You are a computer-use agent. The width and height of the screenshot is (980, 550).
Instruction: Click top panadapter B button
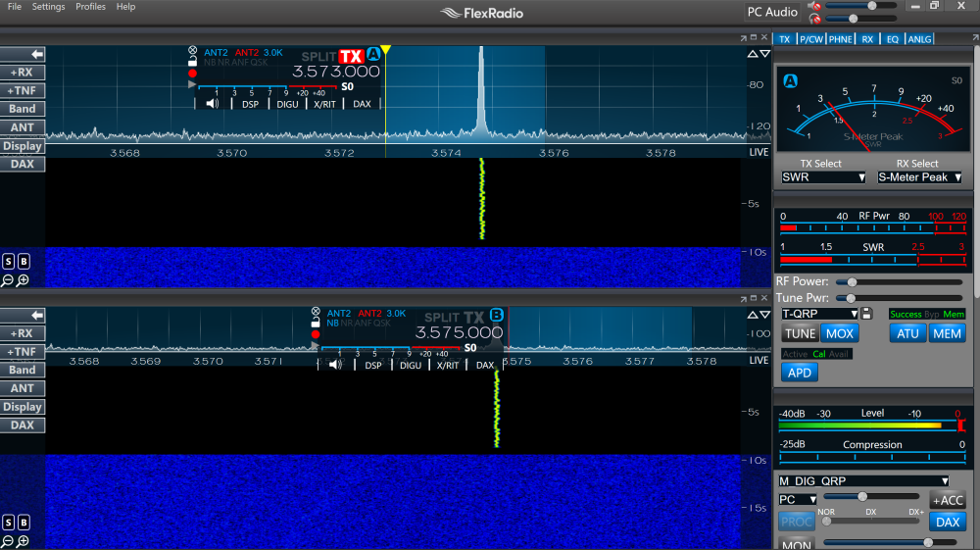(24, 261)
